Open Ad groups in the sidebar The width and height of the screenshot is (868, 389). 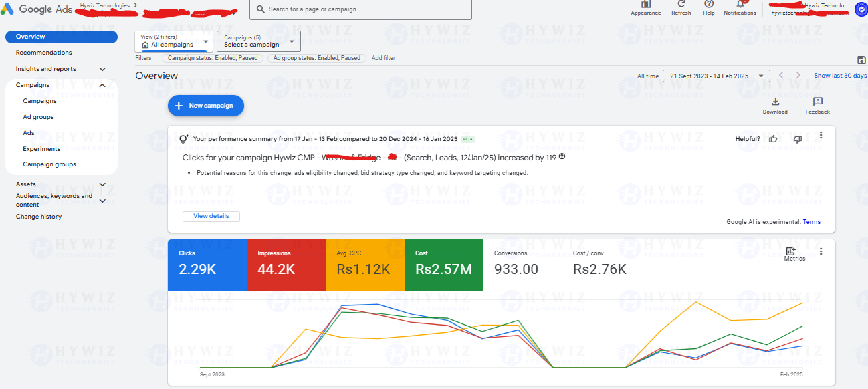(38, 117)
